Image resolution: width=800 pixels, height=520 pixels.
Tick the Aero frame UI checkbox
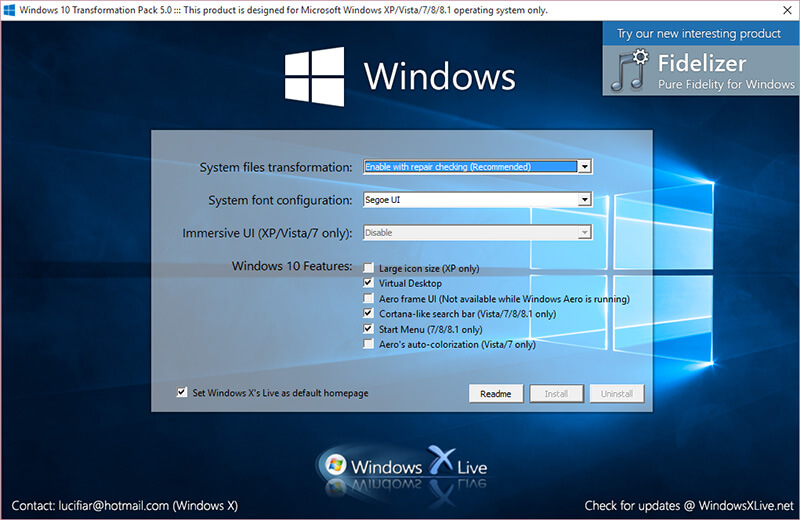[368, 298]
